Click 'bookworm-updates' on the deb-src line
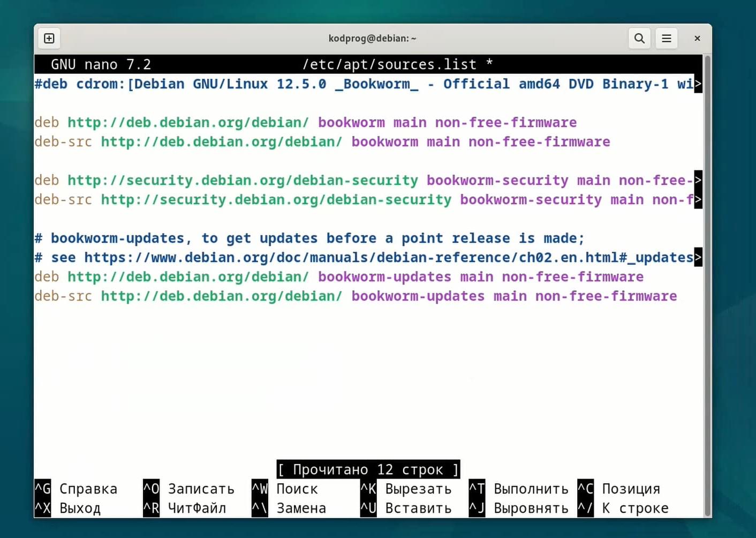The image size is (756, 538). (418, 296)
